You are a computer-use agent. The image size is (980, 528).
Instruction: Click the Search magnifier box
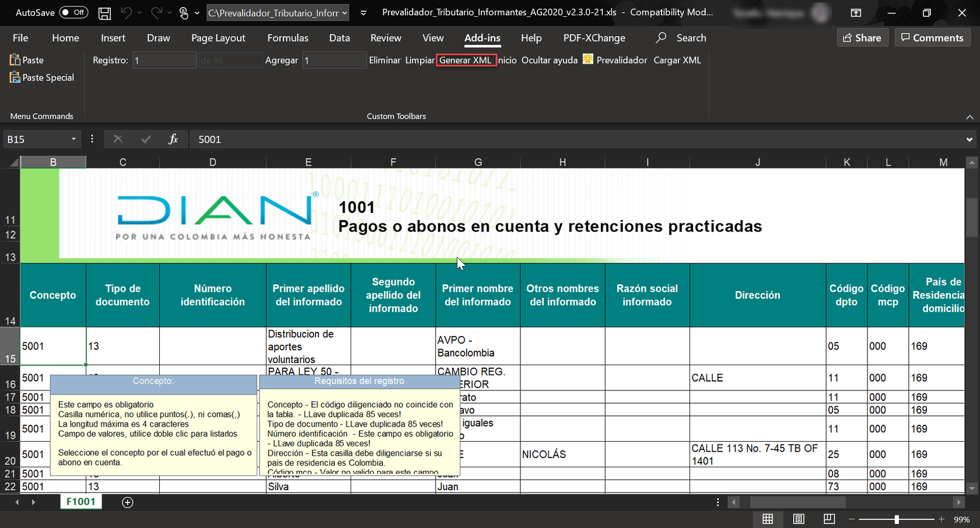tap(681, 38)
